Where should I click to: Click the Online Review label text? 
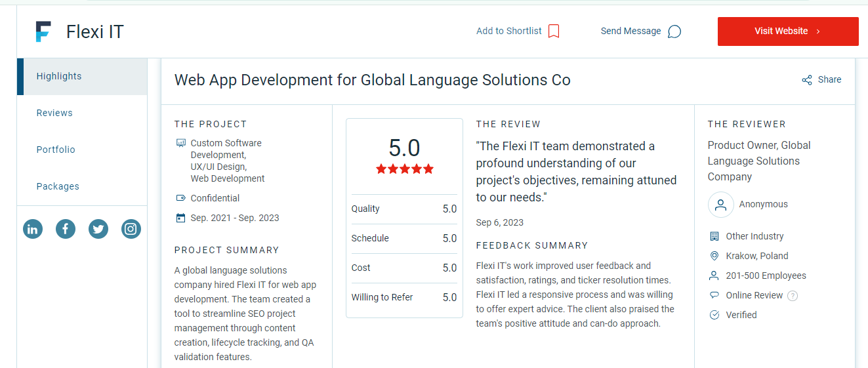pos(754,295)
